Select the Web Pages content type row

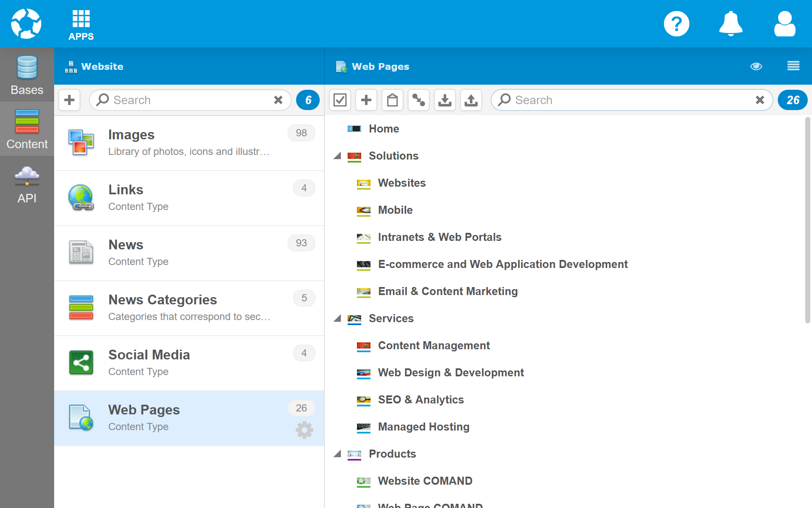189,418
